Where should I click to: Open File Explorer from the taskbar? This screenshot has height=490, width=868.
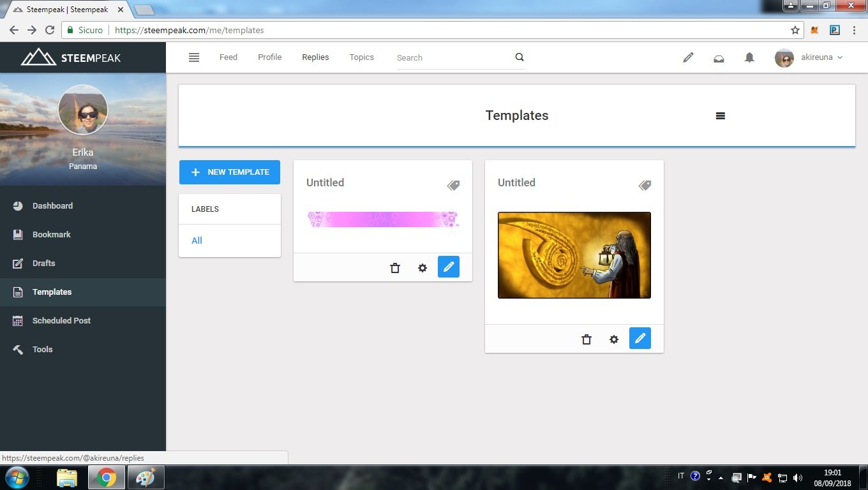67,477
